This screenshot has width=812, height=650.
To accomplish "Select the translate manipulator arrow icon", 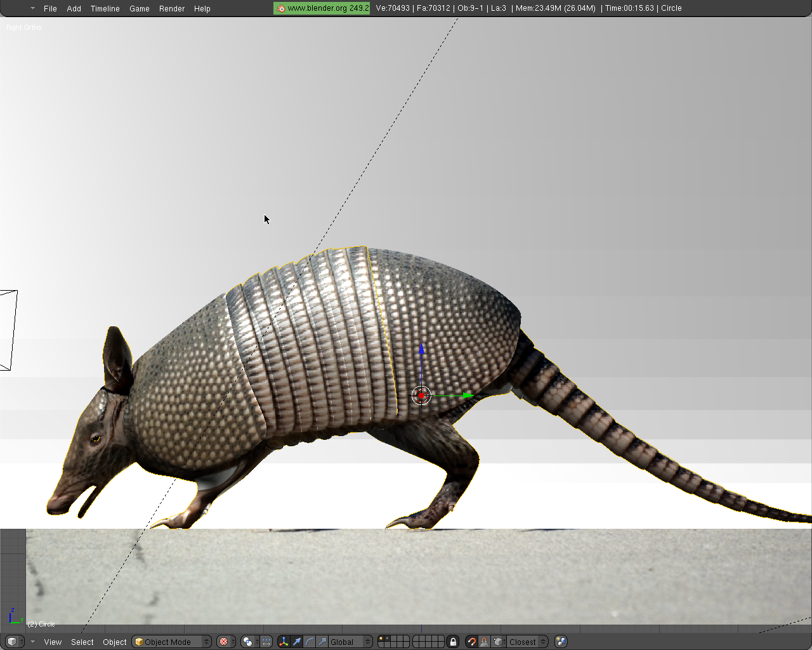I will [297, 642].
